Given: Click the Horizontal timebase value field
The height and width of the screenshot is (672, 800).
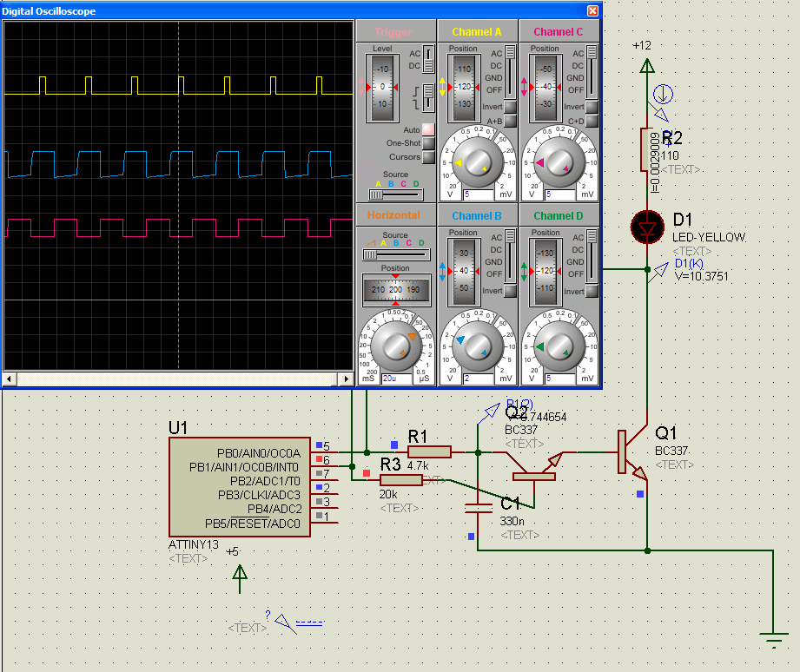Looking at the screenshot, I should 398,379.
